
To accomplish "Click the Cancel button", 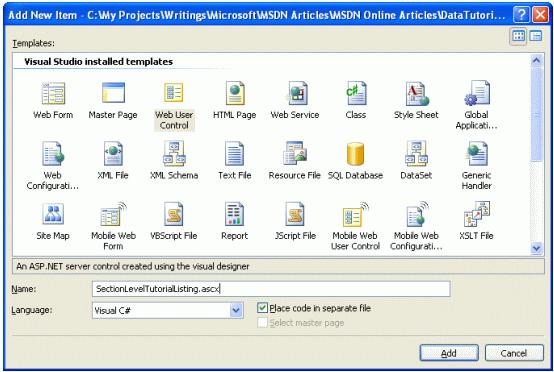I will tap(514, 353).
